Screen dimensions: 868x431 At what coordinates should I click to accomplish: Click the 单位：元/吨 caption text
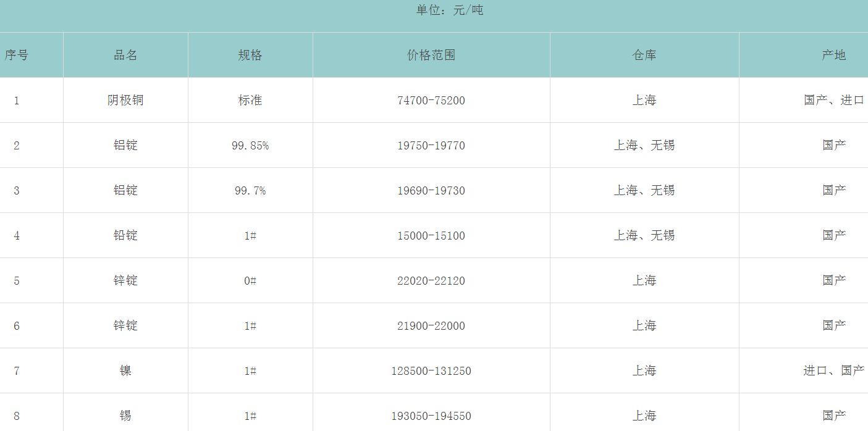[x=450, y=10]
